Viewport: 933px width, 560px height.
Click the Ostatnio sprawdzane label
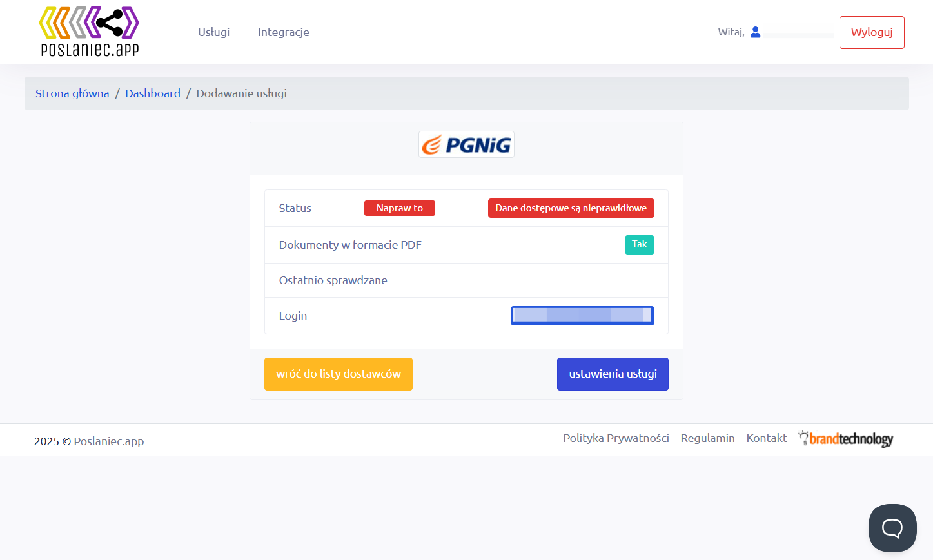pyautogui.click(x=333, y=280)
